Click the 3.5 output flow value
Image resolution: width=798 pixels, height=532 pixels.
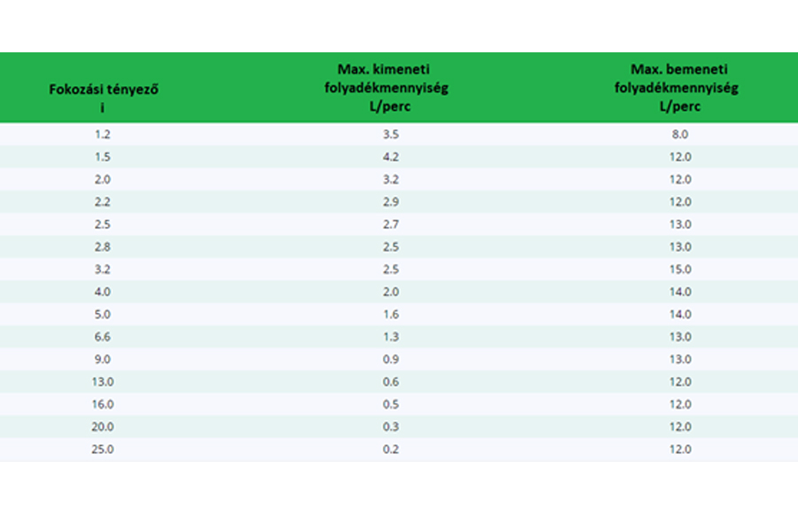391,135
